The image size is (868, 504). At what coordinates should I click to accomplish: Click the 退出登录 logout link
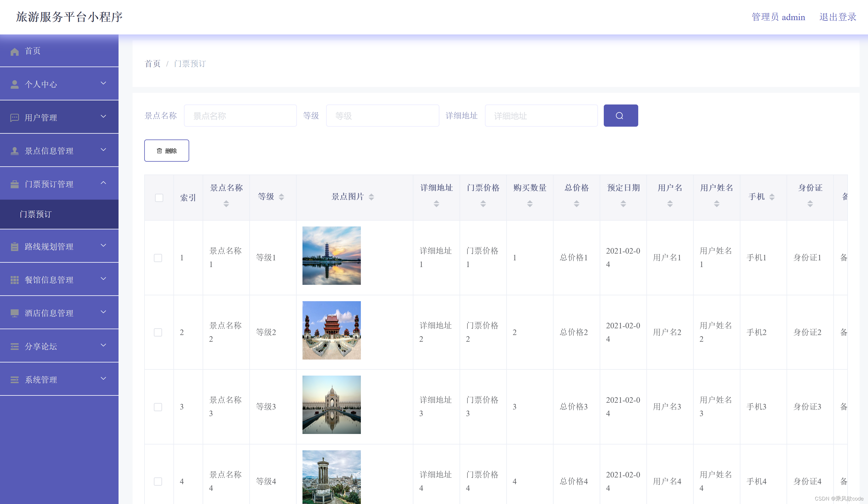(837, 17)
